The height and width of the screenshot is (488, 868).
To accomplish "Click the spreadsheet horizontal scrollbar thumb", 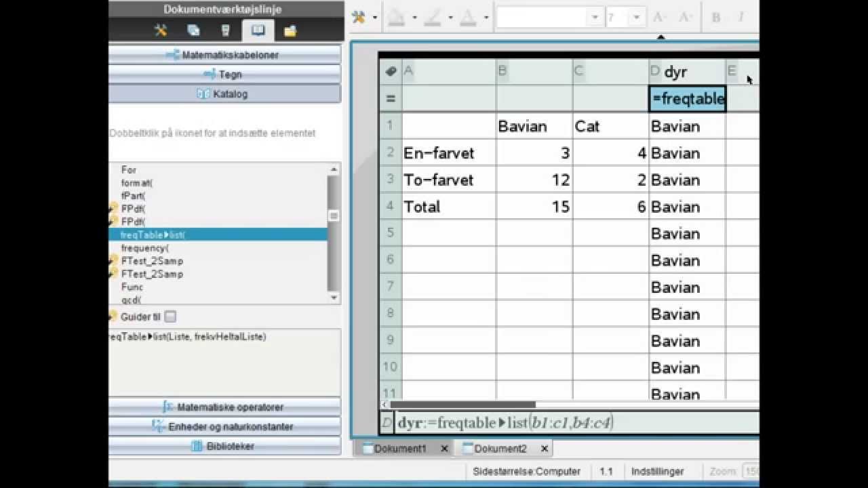I will 462,405.
